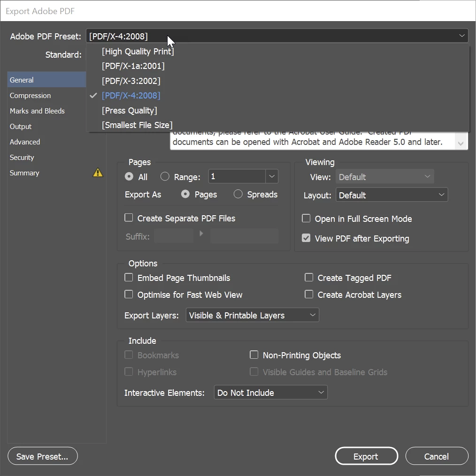Open the Layout dropdown
Screen dimensions: 476x476
click(392, 195)
